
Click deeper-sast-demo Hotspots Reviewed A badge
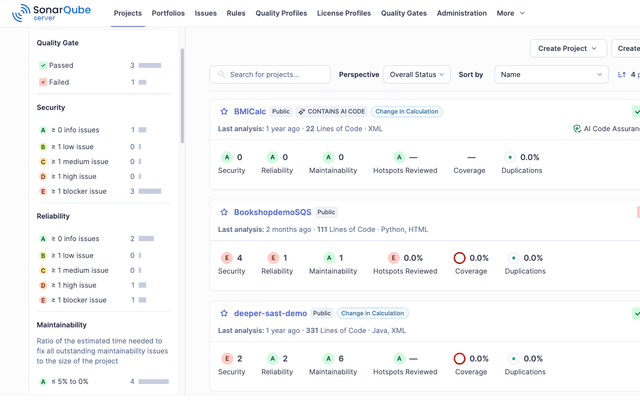(x=399, y=359)
